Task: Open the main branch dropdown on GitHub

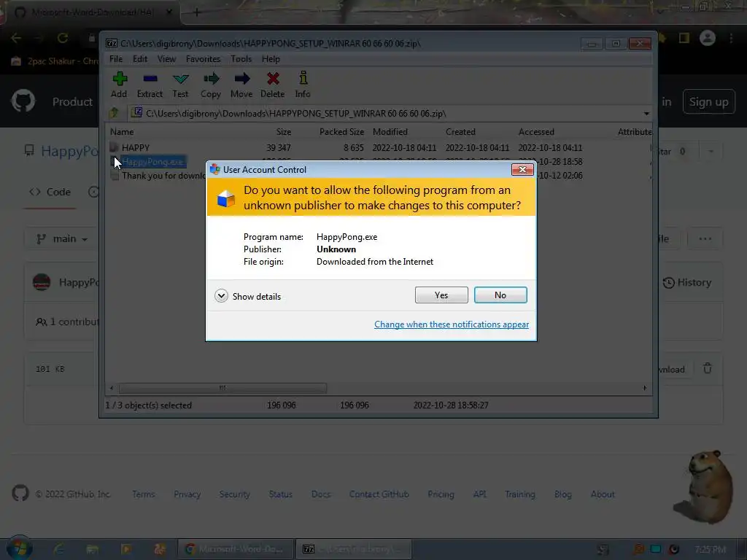Action: point(62,238)
